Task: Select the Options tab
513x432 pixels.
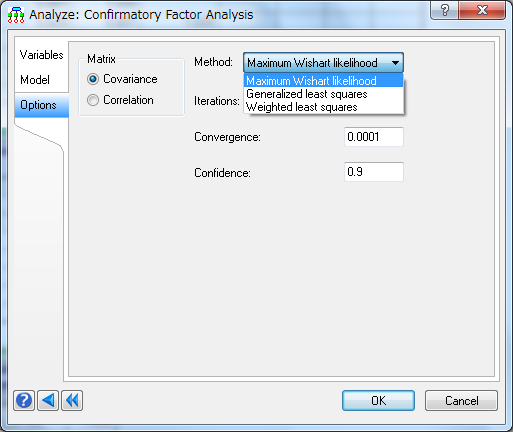Action: (42, 105)
